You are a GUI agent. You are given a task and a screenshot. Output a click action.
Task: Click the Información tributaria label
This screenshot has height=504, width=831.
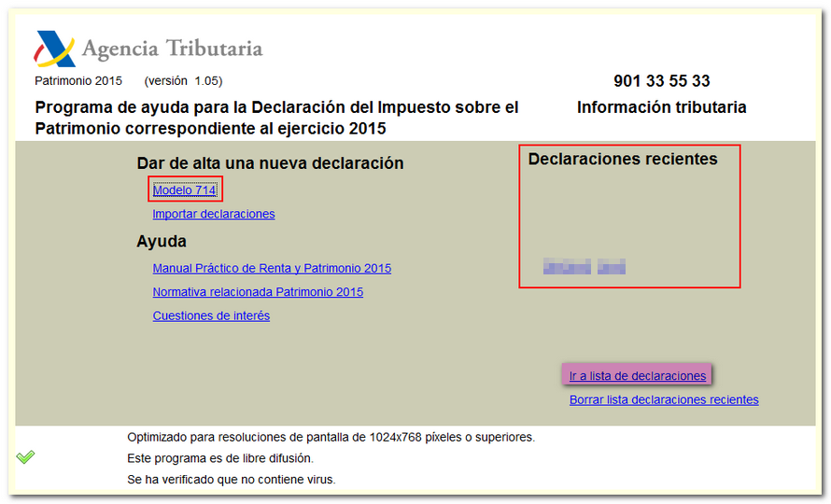[x=661, y=107]
